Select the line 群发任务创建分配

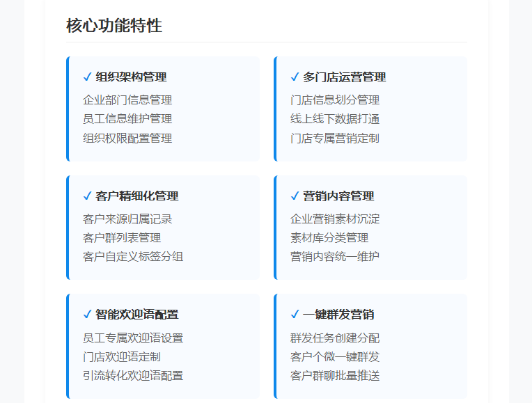tap(335, 338)
